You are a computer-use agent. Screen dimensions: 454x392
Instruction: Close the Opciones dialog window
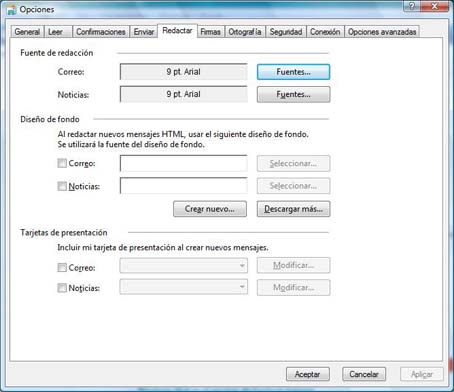click(435, 6)
